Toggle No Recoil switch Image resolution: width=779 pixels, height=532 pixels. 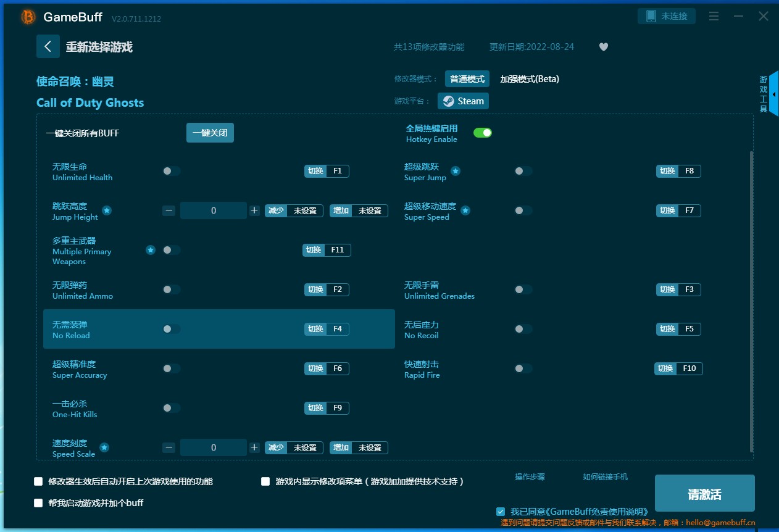click(523, 329)
